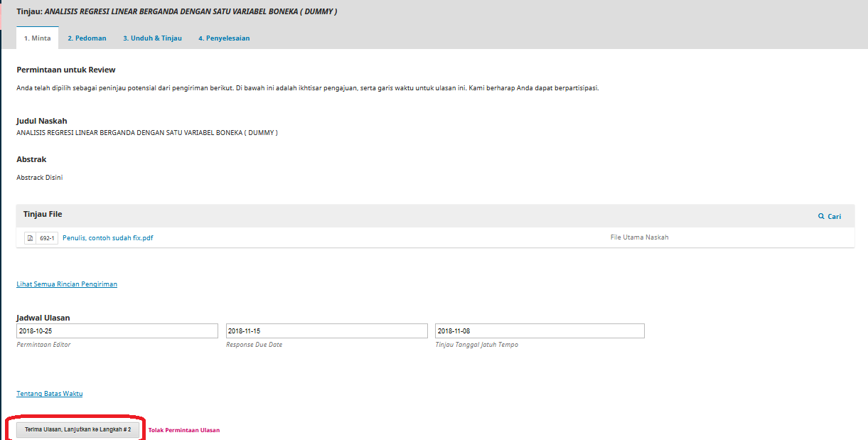The width and height of the screenshot is (868, 440).
Task: Open the 2. Pedoman tab
Action: (87, 38)
